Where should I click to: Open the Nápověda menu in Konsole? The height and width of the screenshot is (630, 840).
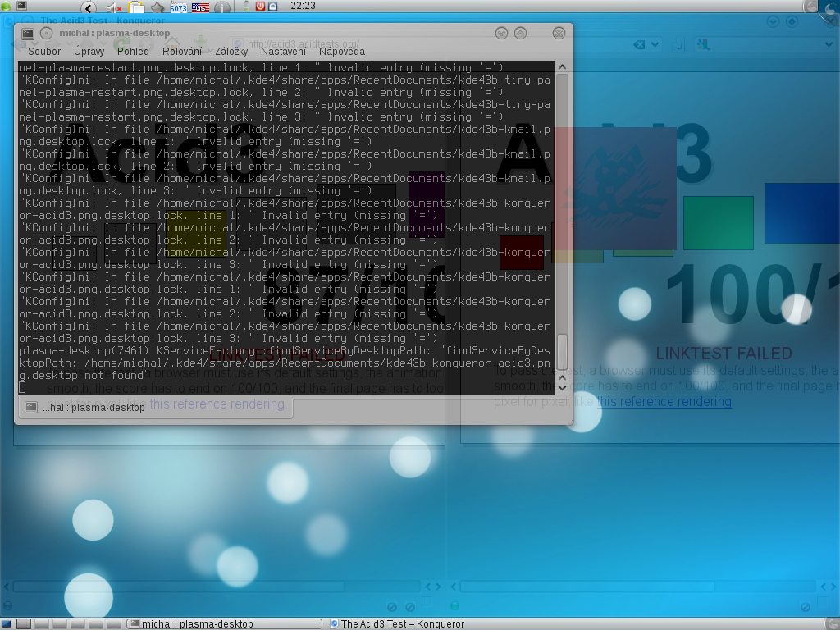click(x=342, y=52)
